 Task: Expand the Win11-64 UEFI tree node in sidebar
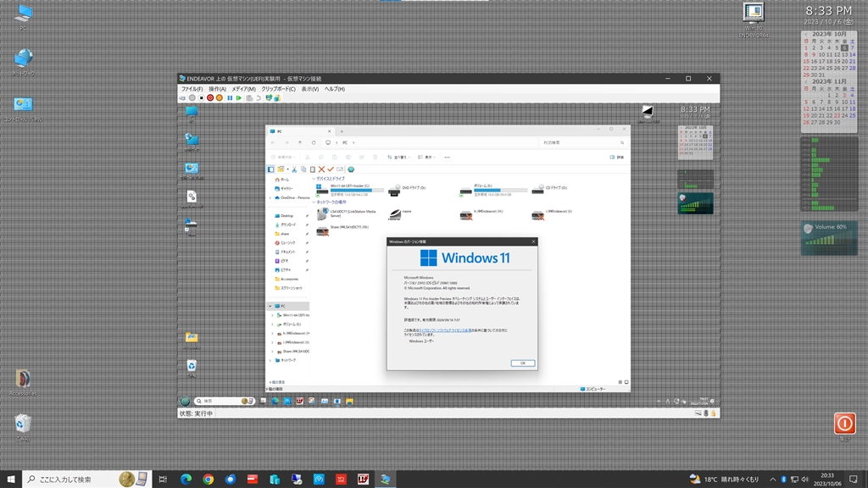pyautogui.click(x=273, y=315)
